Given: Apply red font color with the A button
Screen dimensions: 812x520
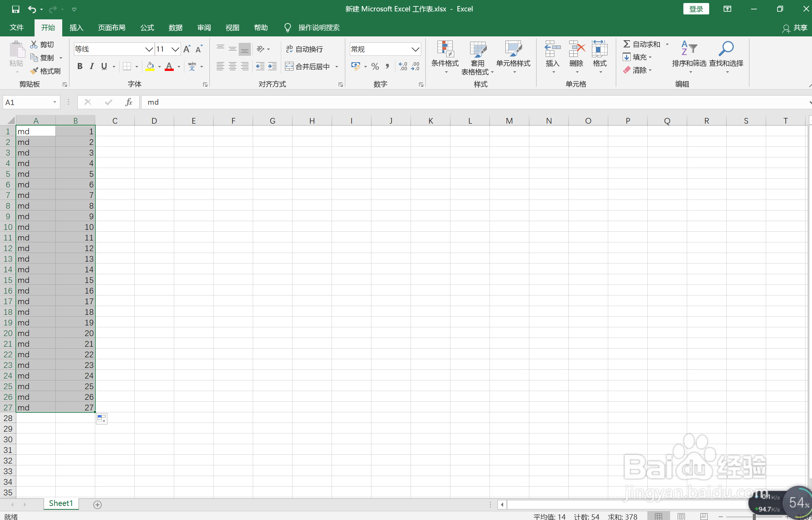Looking at the screenshot, I should click(x=169, y=66).
